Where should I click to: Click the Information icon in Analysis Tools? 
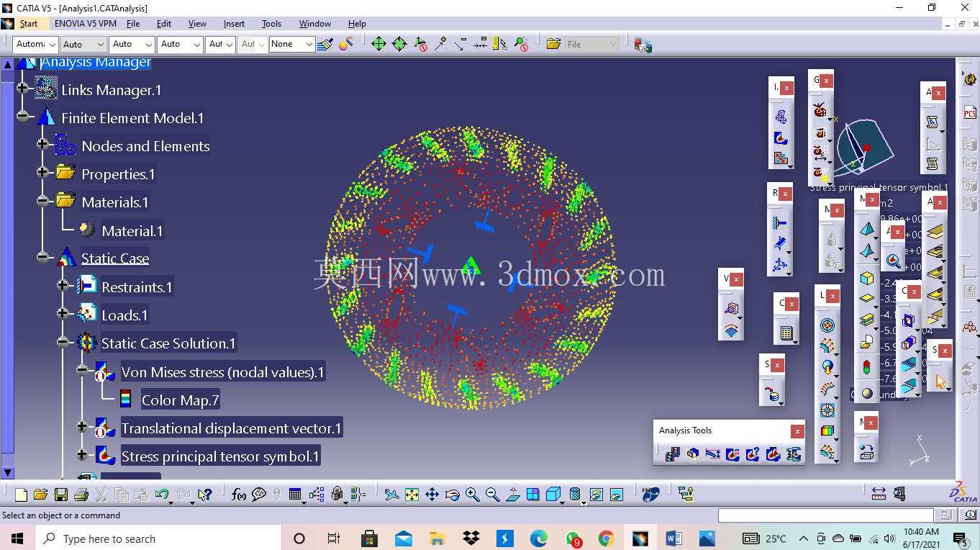[x=753, y=454]
